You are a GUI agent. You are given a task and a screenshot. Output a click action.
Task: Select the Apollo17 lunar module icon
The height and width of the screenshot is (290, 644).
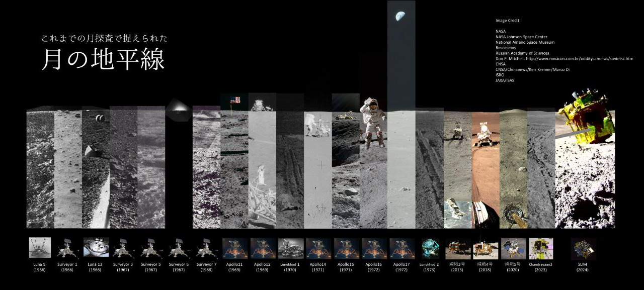tap(402, 248)
